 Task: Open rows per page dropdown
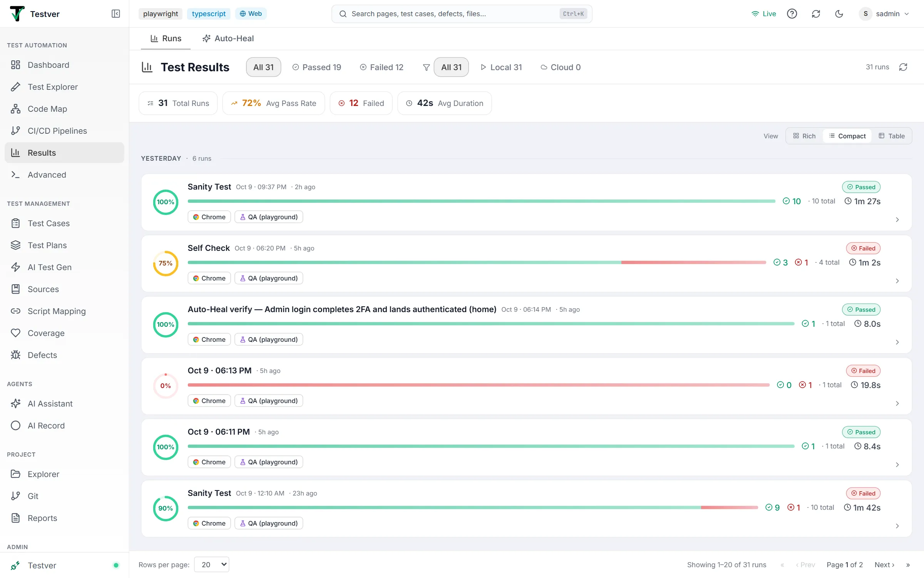pyautogui.click(x=212, y=565)
